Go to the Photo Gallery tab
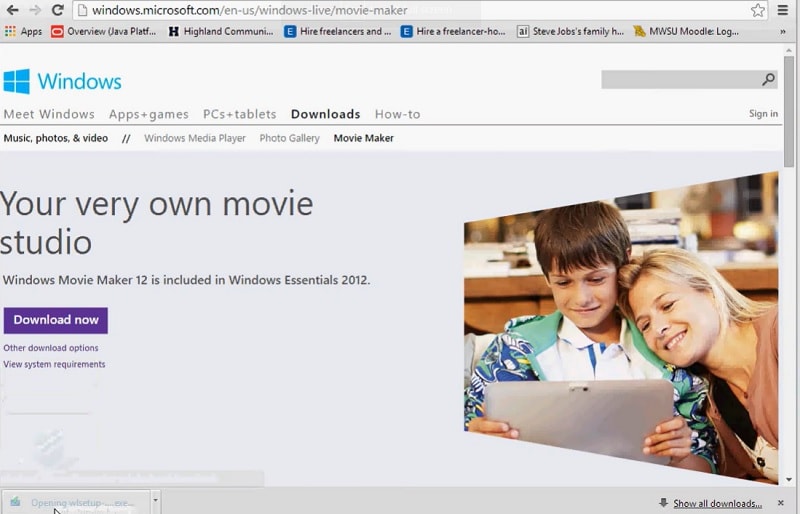800x514 pixels. [x=289, y=138]
